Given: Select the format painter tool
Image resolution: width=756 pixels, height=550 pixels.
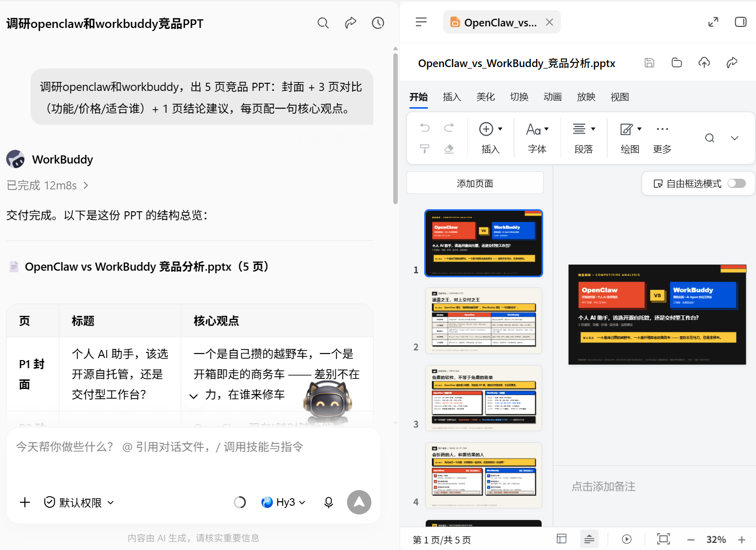Looking at the screenshot, I should click(425, 149).
